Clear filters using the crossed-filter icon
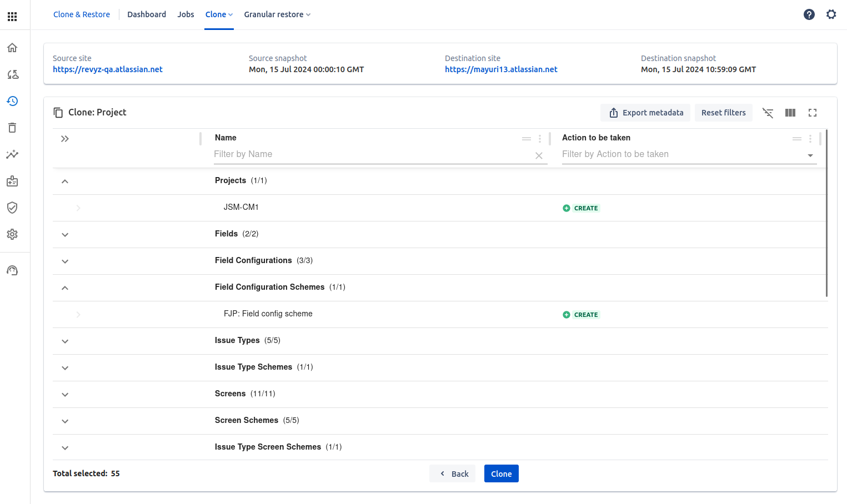 [768, 113]
